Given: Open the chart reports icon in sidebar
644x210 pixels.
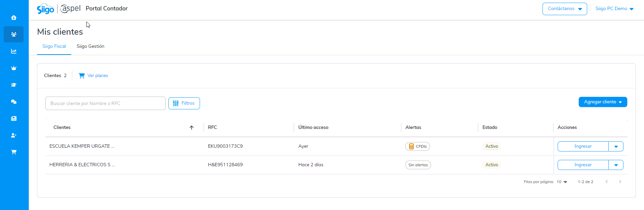Looking at the screenshot, I should [x=14, y=51].
